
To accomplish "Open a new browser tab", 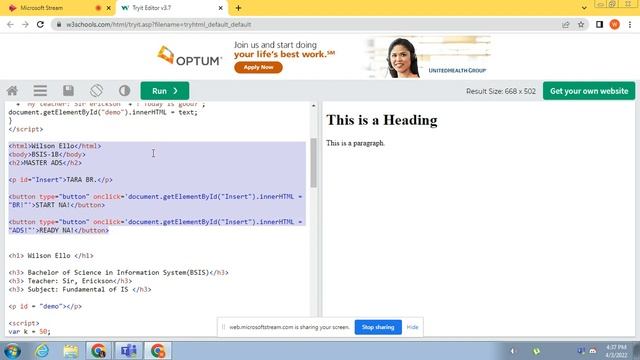I will 238,8.
